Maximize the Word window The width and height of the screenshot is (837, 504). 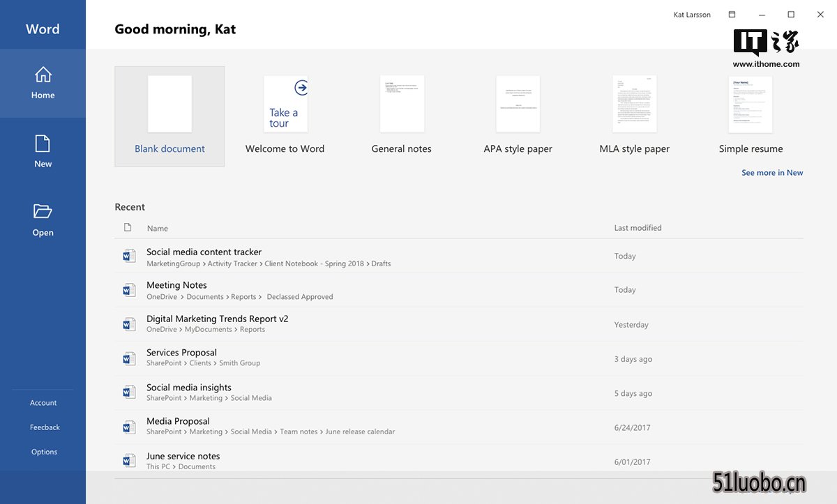[791, 15]
